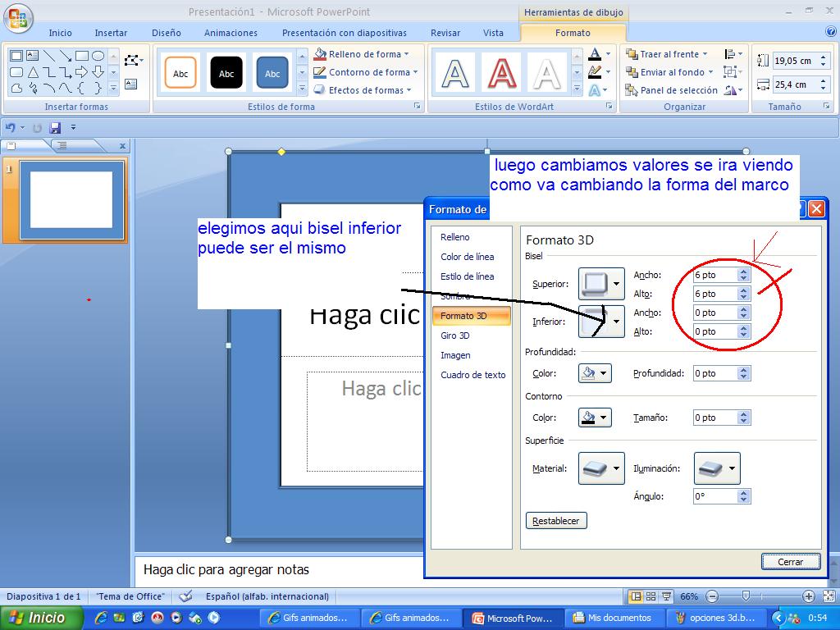Click the Save floppy disk icon
840x630 pixels.
[55, 127]
